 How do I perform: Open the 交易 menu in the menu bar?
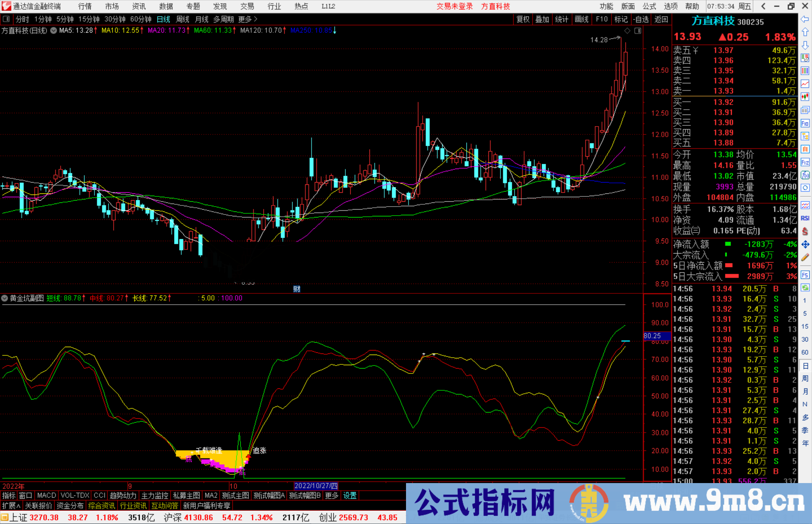tap(247, 6)
